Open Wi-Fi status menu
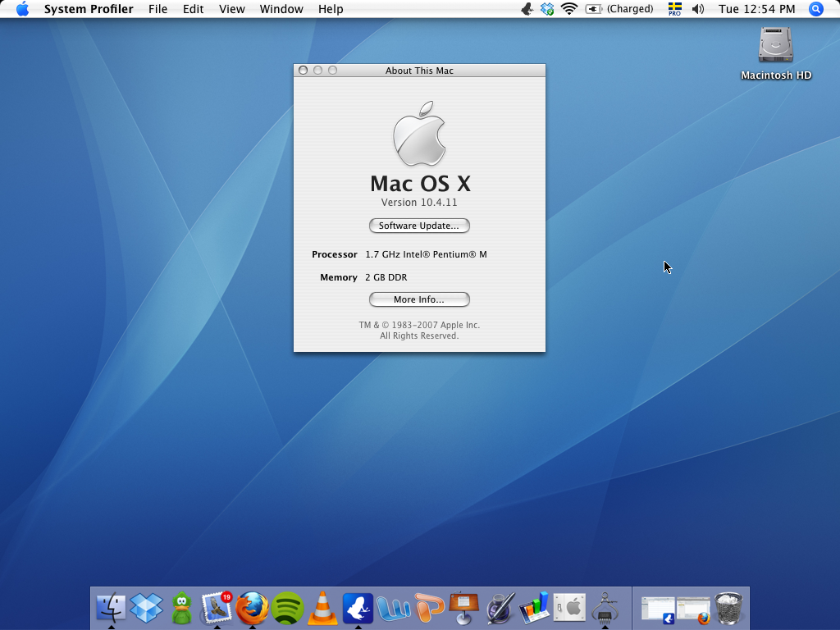This screenshot has width=840, height=630. point(569,9)
